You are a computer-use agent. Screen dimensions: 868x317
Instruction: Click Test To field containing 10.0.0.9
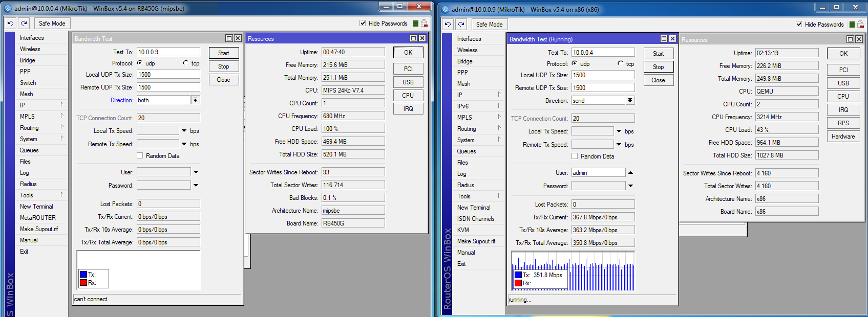pyautogui.click(x=168, y=52)
